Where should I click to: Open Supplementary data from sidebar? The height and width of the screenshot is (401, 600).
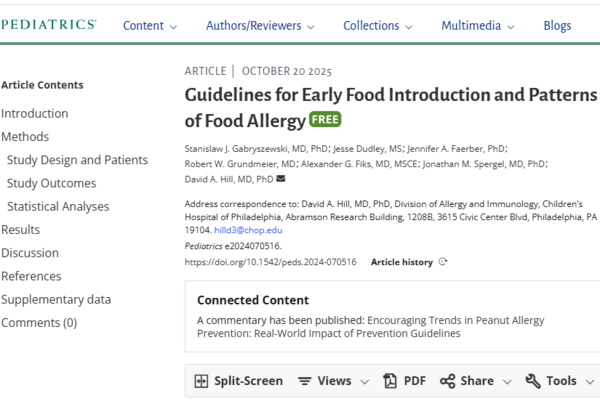[x=56, y=299]
